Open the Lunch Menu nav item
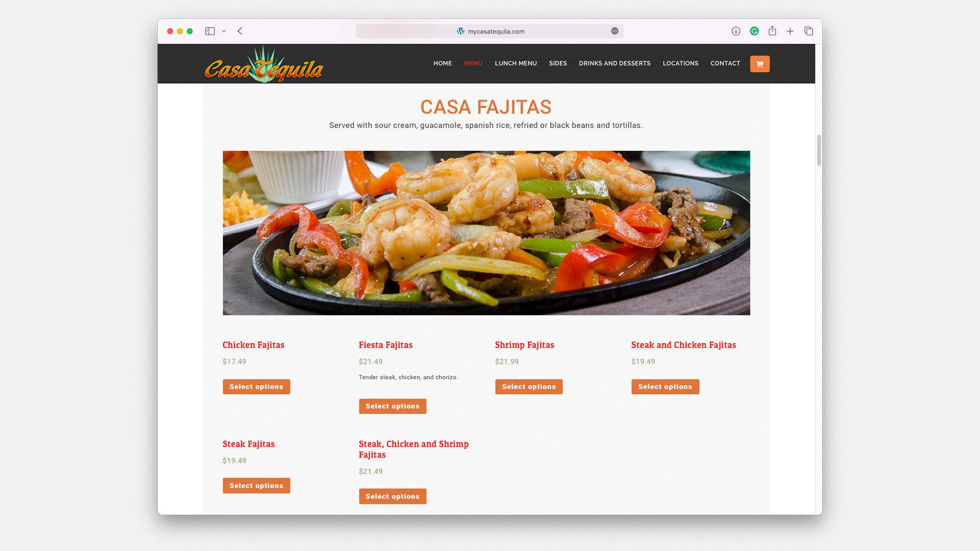This screenshot has width=980, height=551. (x=516, y=63)
